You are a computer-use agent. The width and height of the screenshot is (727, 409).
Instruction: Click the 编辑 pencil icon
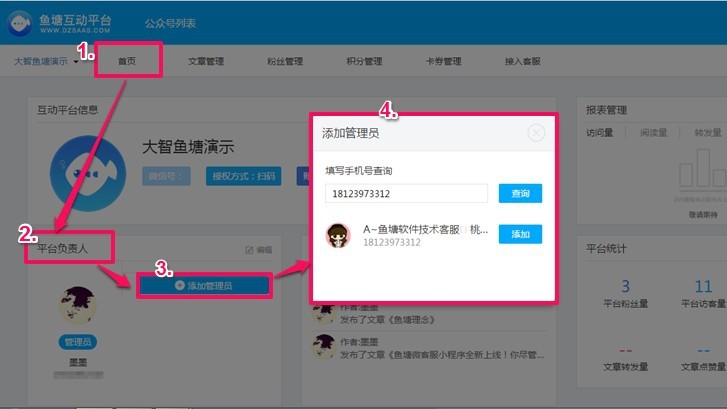tap(250, 249)
